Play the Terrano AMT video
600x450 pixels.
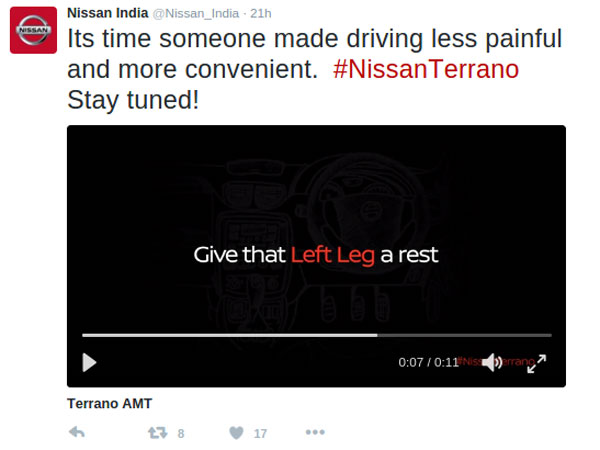click(x=90, y=362)
